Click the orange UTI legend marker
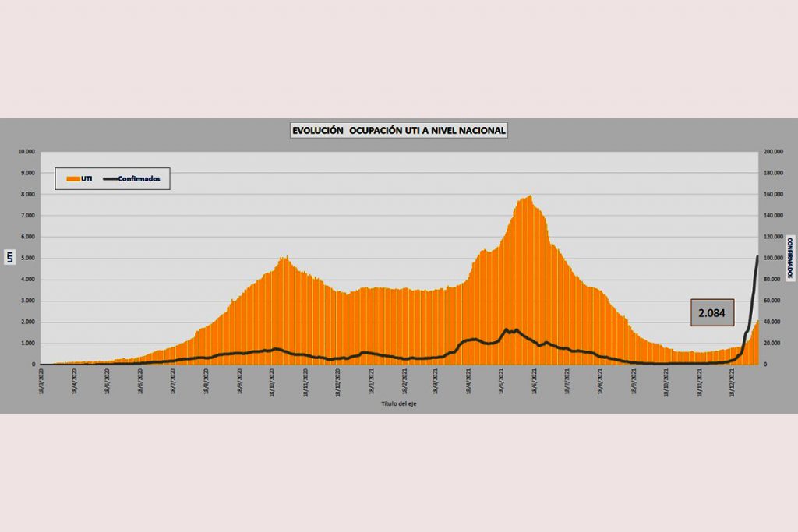Screen dimensions: 798x532 click(73, 178)
